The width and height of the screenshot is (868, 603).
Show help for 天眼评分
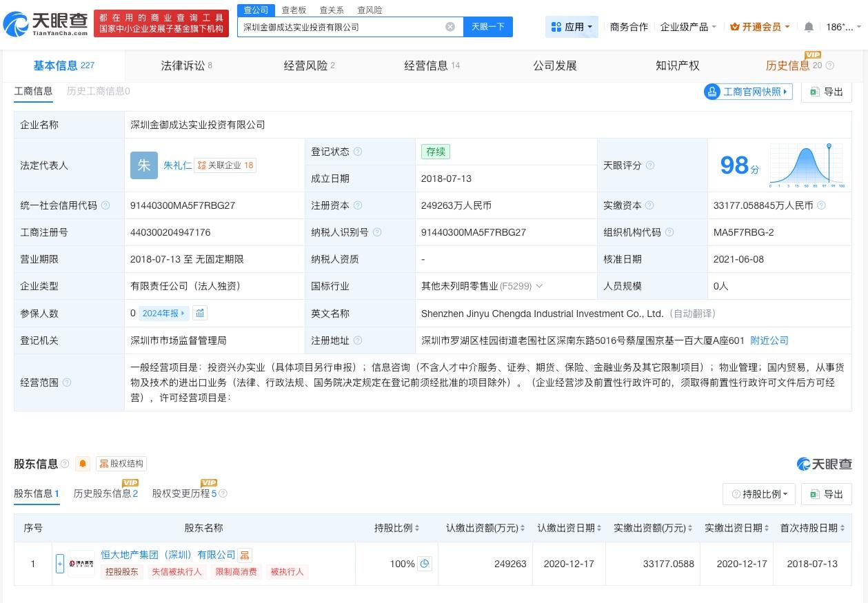tap(649, 165)
